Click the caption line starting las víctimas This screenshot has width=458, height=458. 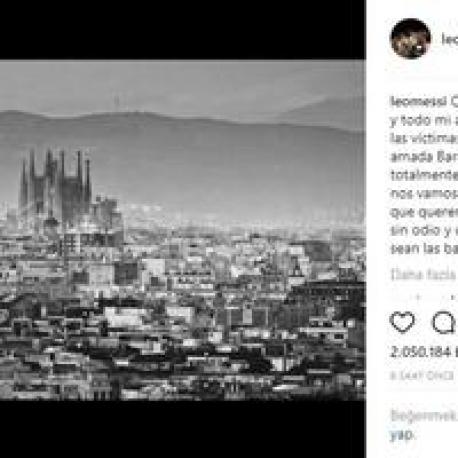pos(424,138)
